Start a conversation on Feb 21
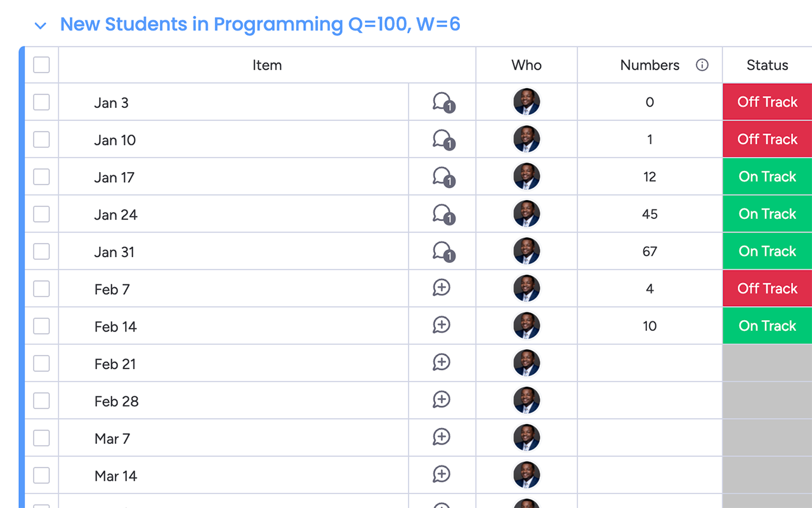 point(442,363)
